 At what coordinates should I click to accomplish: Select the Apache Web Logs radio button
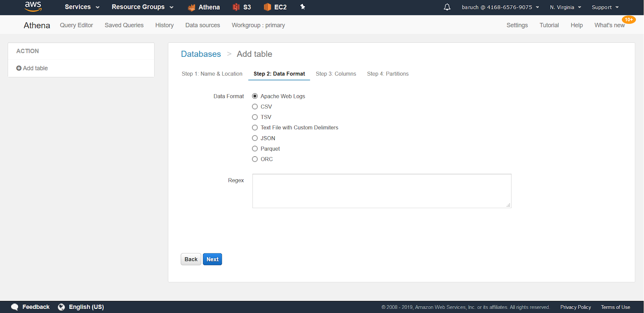click(255, 96)
